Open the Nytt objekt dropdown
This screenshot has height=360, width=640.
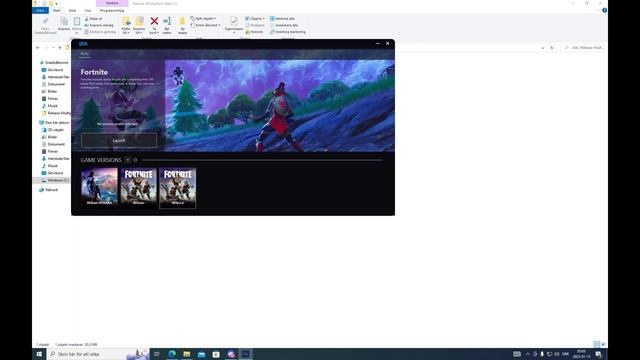click(203, 19)
